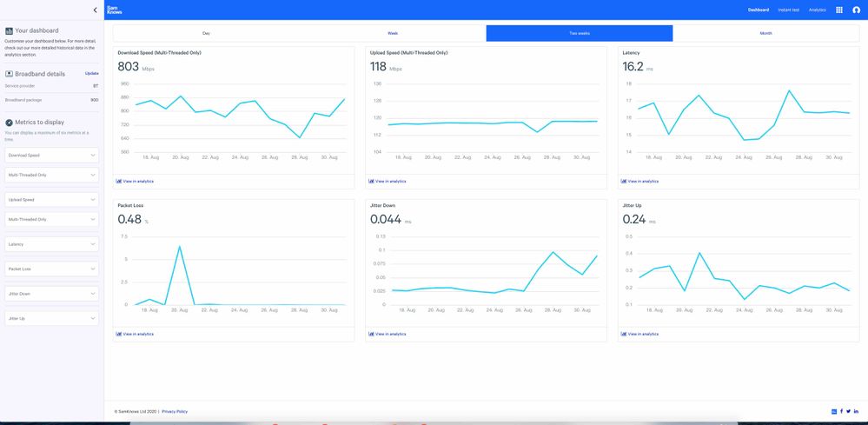Go to Analytics in the top navigation

click(817, 10)
